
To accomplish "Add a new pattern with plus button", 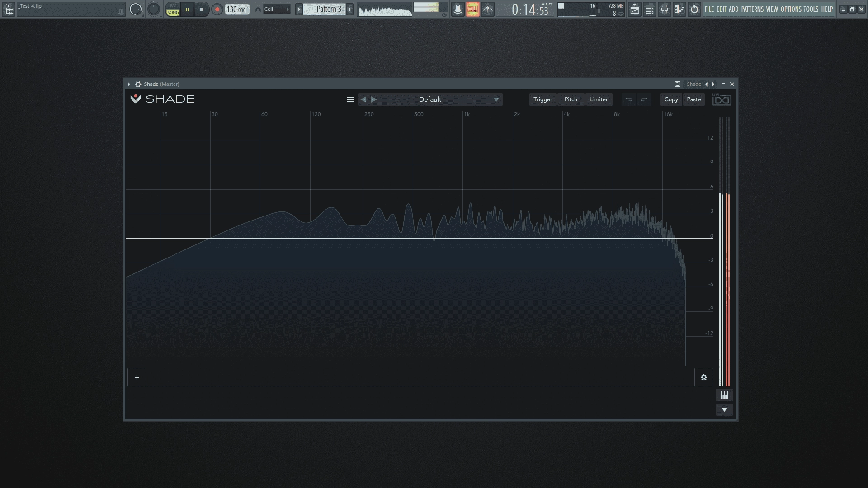I will click(349, 9).
